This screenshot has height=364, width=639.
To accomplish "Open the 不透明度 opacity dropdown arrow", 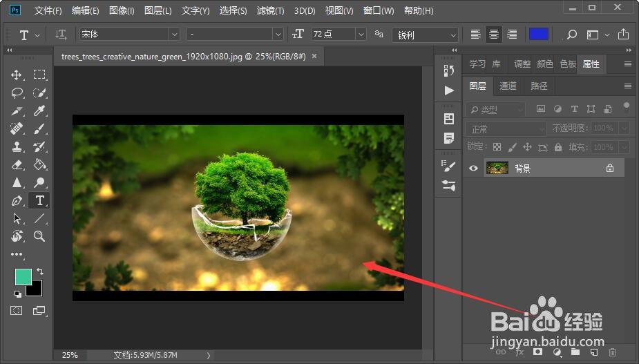I will (x=624, y=128).
